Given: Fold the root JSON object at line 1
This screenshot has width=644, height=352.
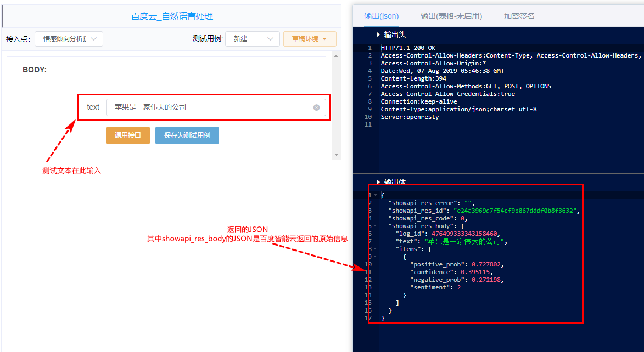Looking at the screenshot, I should tap(375, 195).
